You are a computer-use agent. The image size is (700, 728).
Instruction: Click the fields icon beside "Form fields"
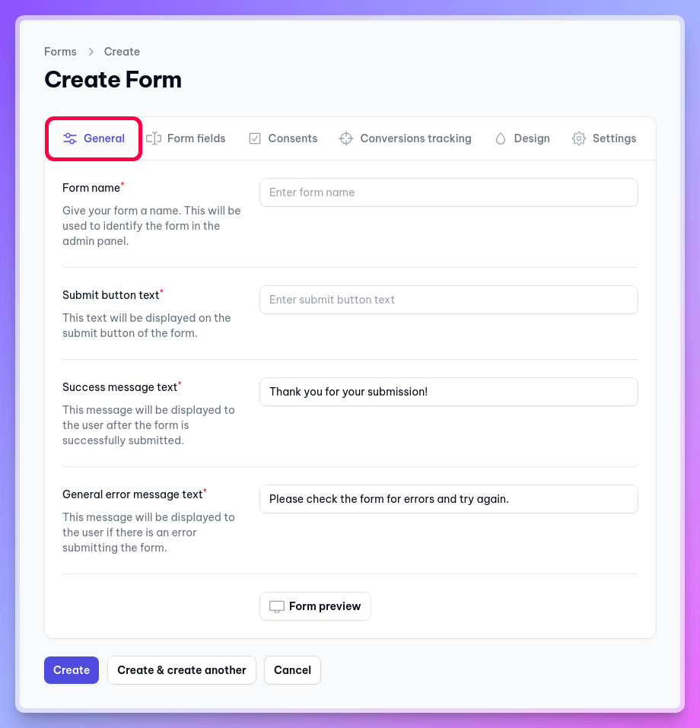(153, 138)
